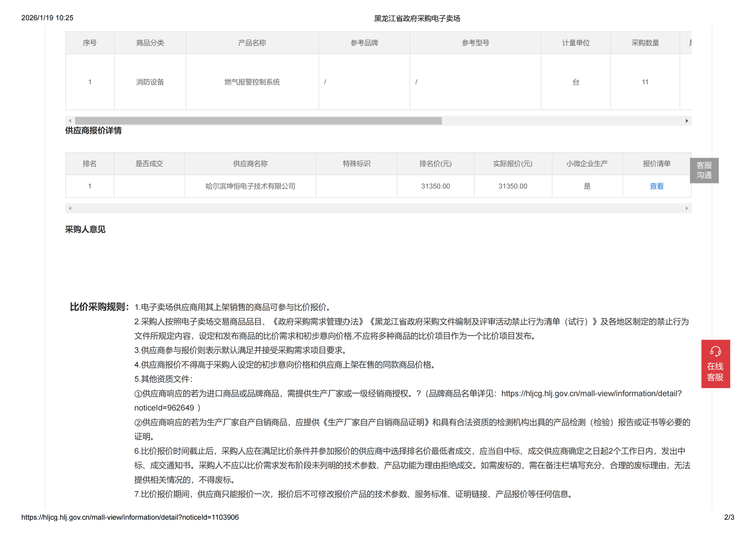The height and width of the screenshot is (534, 756).
Task: Click the 小微企业生产 column header
Action: tap(587, 164)
